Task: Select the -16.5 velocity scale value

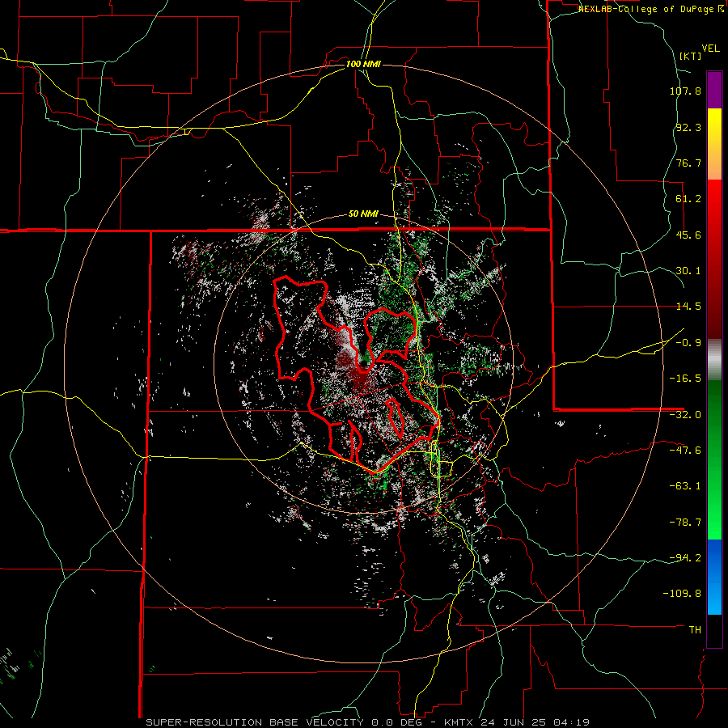Action: point(685,379)
